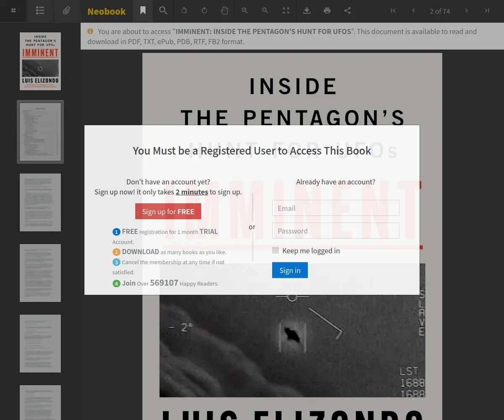Zoom in on the document
Viewport: 504px width, 420px height.
[244, 11]
